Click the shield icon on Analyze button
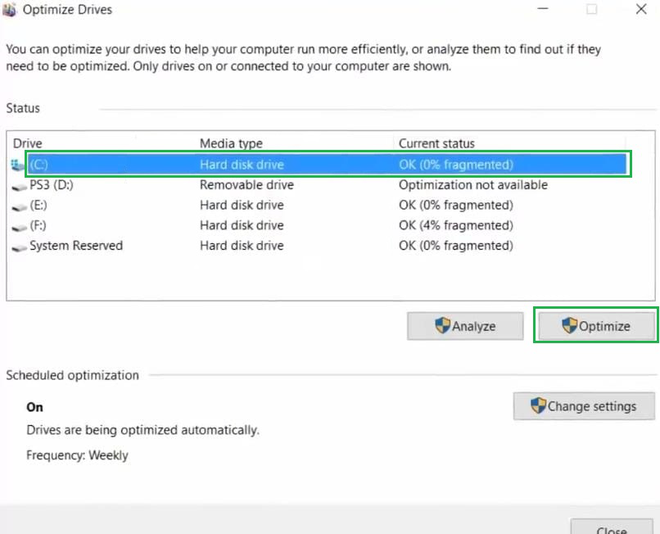 pyautogui.click(x=442, y=326)
